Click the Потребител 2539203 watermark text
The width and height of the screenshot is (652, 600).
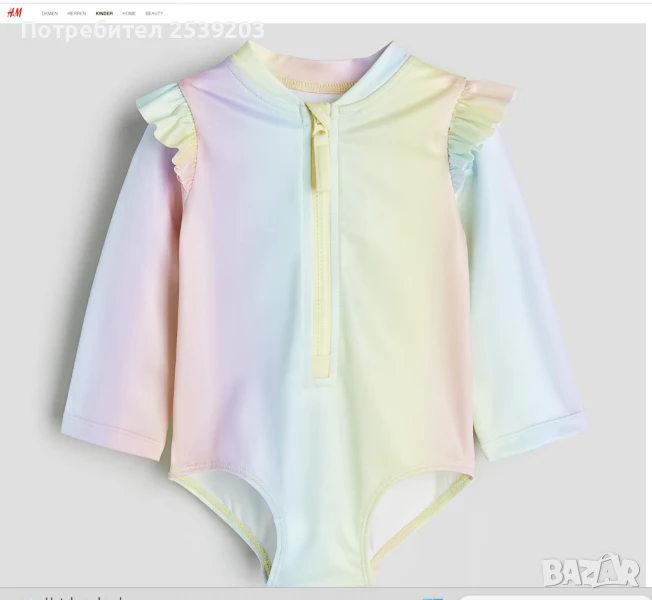[142, 30]
